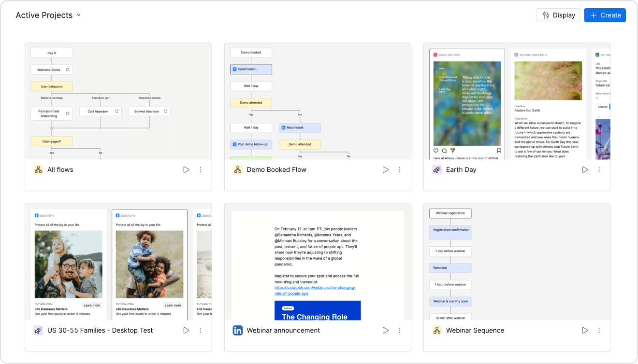Click the Earth Day project title
The height and width of the screenshot is (364, 638).
[461, 169]
